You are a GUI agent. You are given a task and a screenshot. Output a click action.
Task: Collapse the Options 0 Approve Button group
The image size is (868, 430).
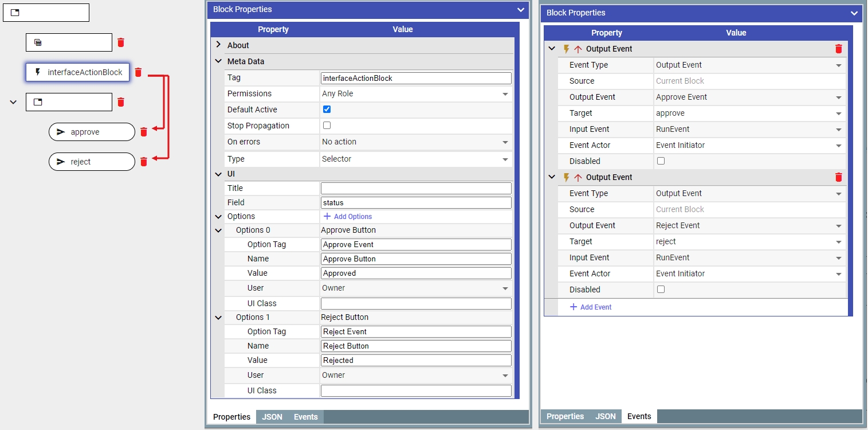(x=218, y=230)
